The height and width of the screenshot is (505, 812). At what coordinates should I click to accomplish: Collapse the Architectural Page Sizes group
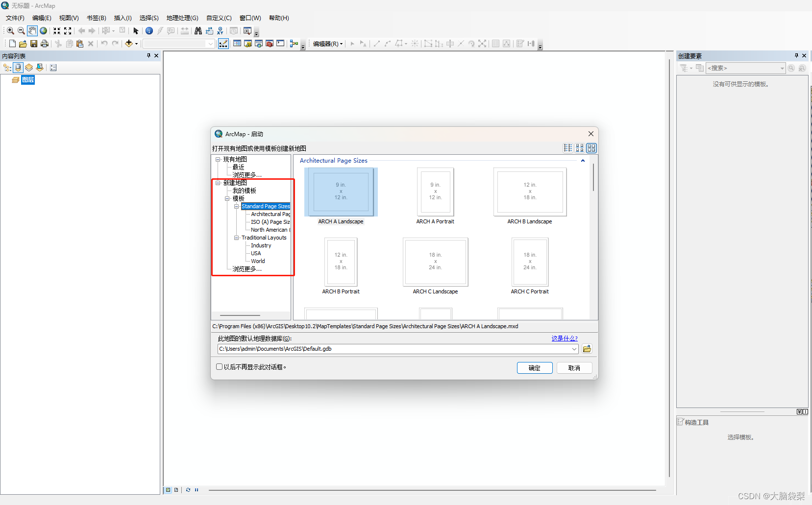(583, 161)
